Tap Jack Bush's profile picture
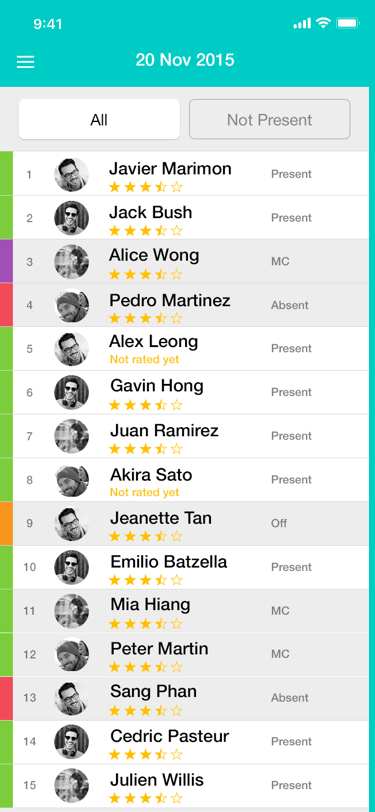The height and width of the screenshot is (812, 375). tap(71, 218)
